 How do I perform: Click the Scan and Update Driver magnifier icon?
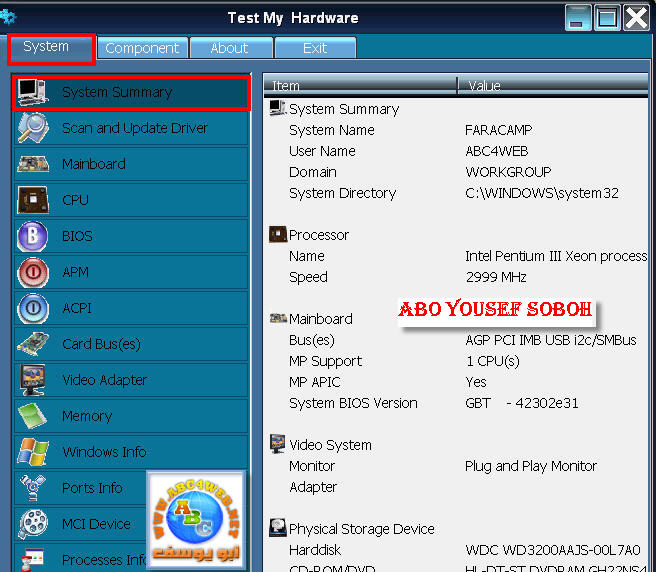pos(33,128)
